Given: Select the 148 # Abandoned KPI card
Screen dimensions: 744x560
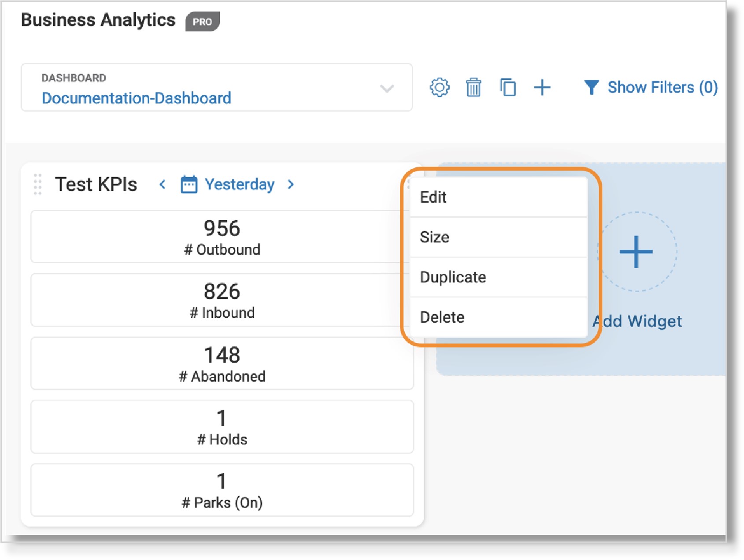Looking at the screenshot, I should point(222,363).
